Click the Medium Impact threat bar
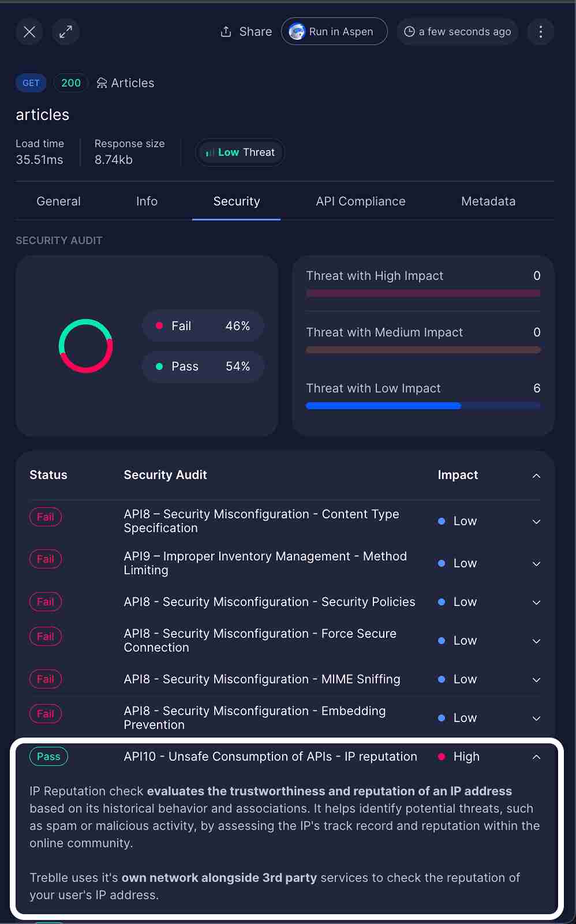Image resolution: width=576 pixels, height=924 pixels. 423,350
